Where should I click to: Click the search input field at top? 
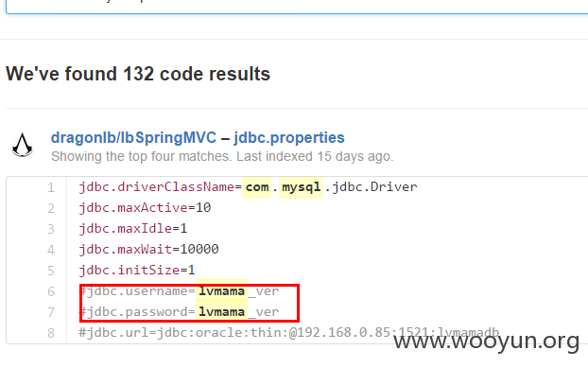pyautogui.click(x=297, y=7)
